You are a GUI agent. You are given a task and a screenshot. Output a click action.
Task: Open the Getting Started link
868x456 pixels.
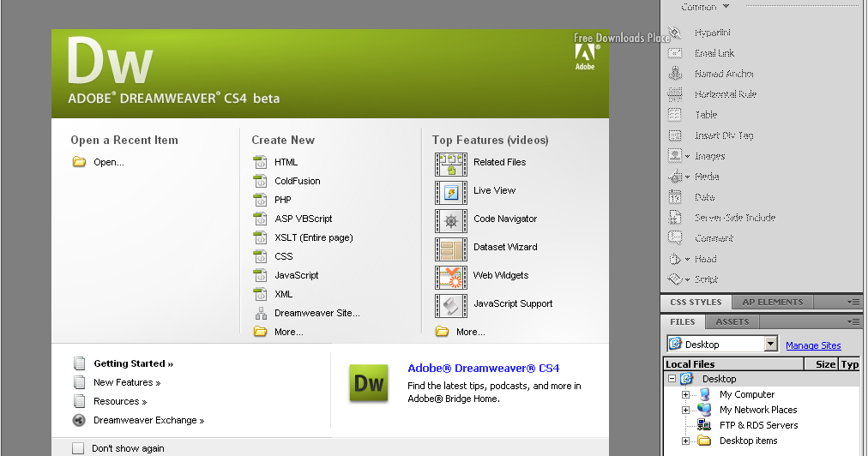point(133,363)
